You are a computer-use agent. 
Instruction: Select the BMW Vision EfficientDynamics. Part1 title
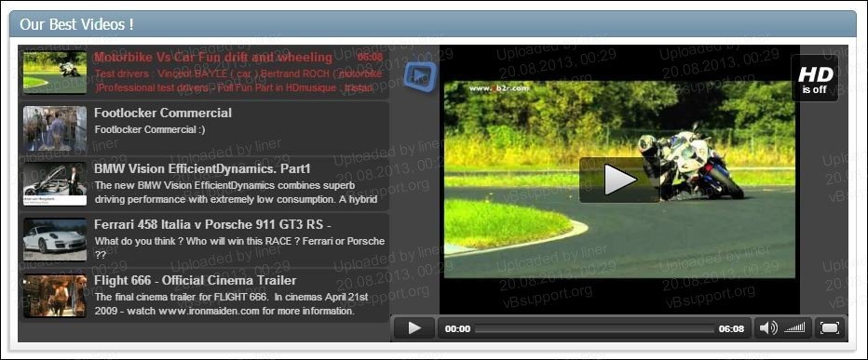coord(203,168)
